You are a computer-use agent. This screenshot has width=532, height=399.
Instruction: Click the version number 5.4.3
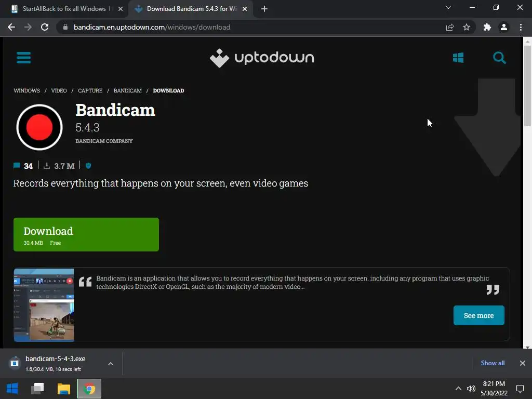tap(87, 128)
